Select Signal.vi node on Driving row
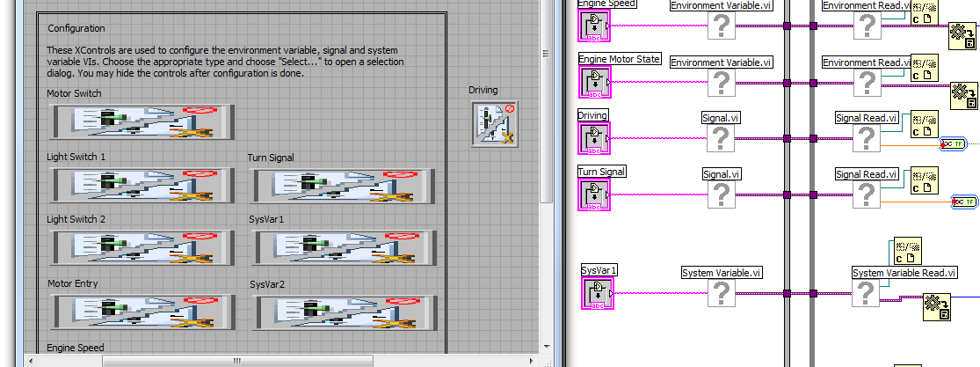The width and height of the screenshot is (980, 367). coord(721,138)
